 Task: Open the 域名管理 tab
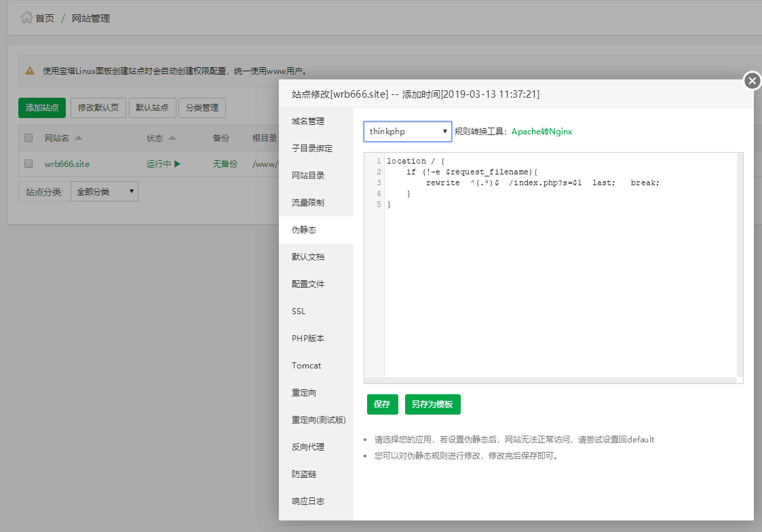tap(316, 121)
